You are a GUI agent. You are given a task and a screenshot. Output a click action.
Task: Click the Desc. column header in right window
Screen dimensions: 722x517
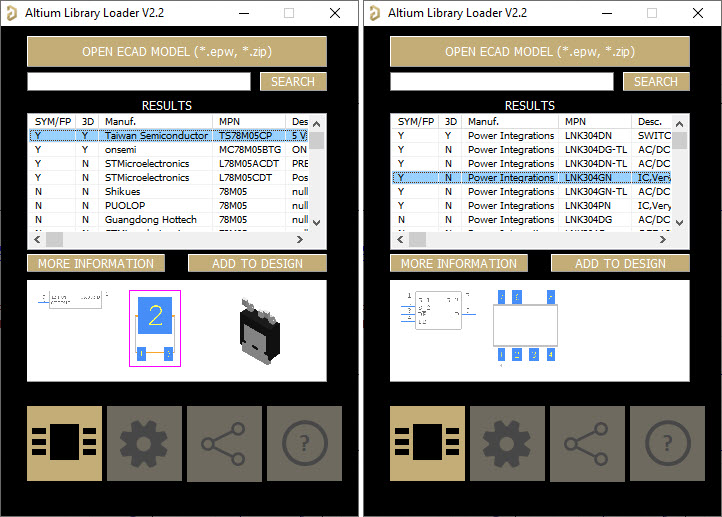[x=651, y=122]
